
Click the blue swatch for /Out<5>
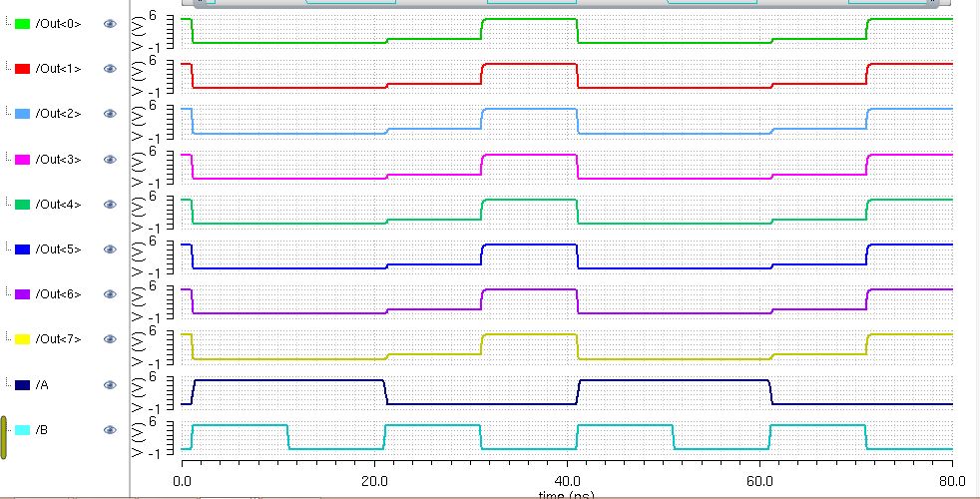pyautogui.click(x=23, y=249)
